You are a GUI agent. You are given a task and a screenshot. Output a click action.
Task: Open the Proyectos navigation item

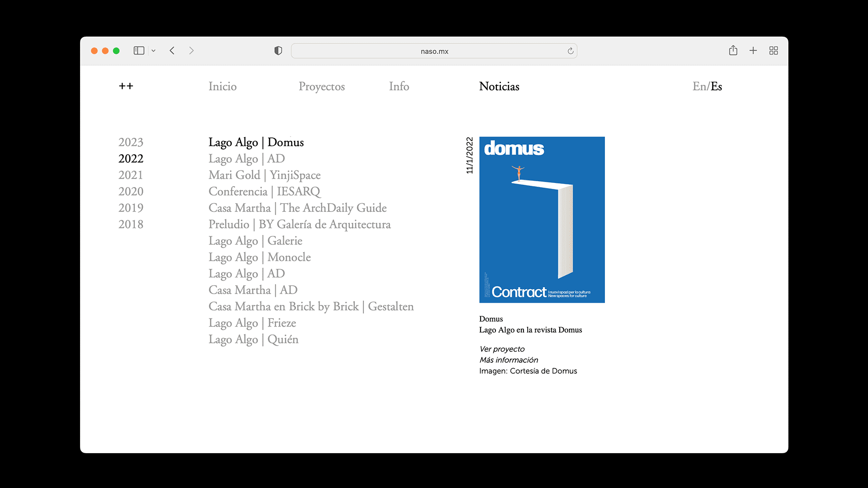[322, 87]
